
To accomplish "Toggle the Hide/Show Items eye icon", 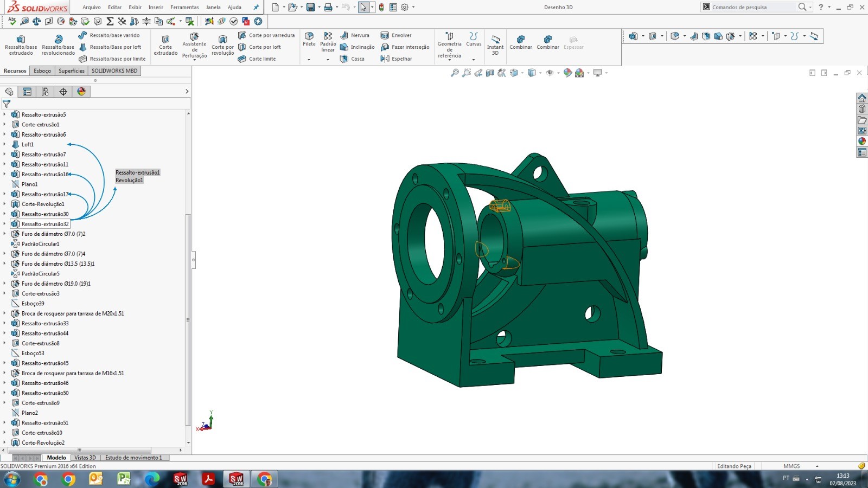I will [x=550, y=73].
